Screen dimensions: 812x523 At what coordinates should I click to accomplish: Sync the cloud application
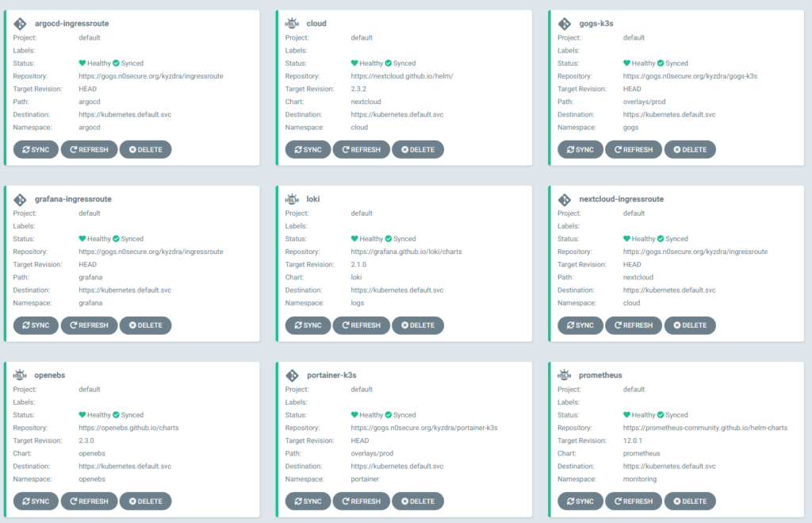(308, 149)
